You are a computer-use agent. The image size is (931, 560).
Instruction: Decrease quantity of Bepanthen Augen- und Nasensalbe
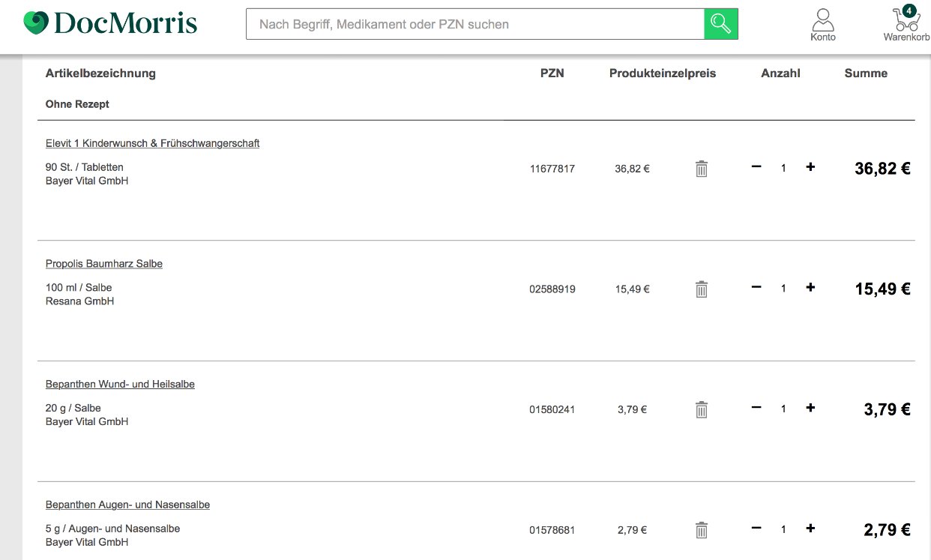pos(756,528)
